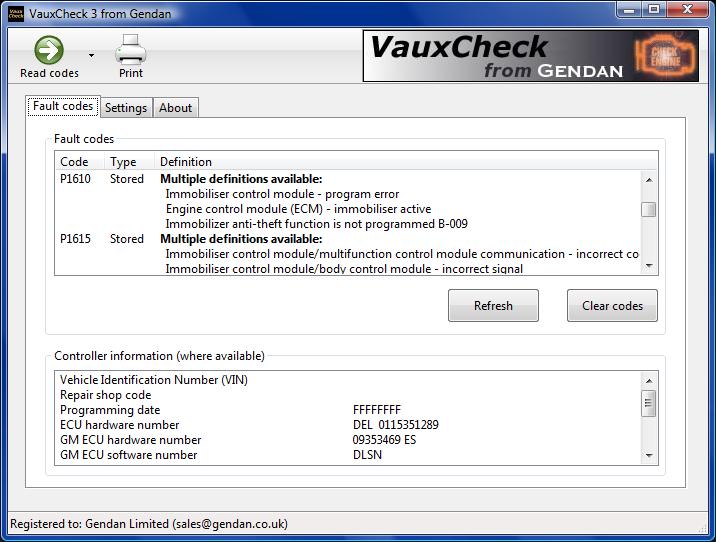Screen dimensions: 716x542
Task: Click the 'multifunction control module communication' definition
Action: click(402, 254)
